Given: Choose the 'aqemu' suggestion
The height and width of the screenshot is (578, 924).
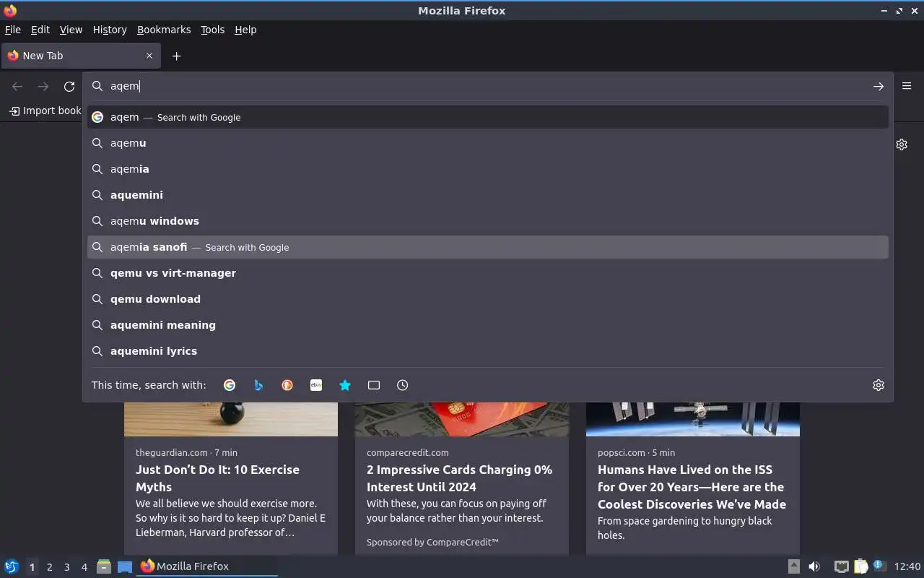Looking at the screenshot, I should point(488,143).
